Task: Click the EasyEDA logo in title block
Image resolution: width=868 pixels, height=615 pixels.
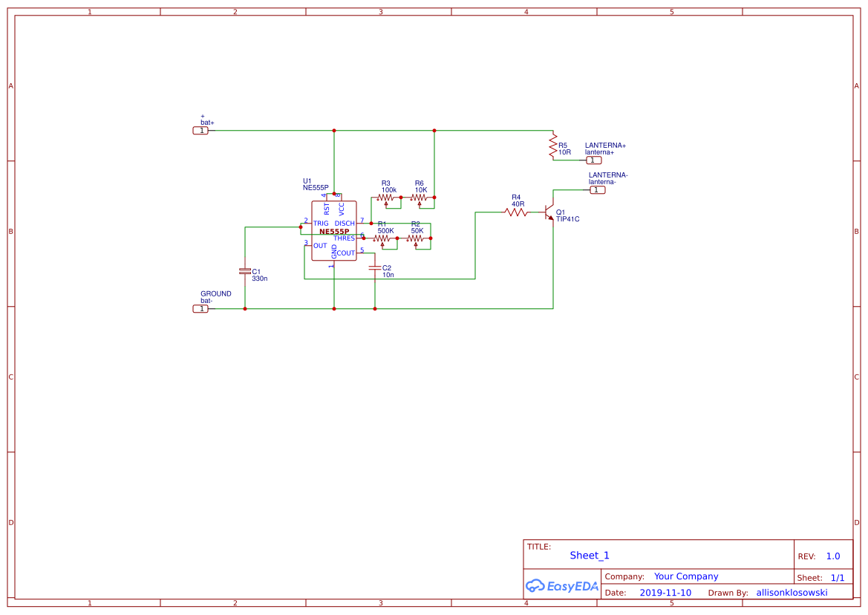Action: click(x=562, y=586)
